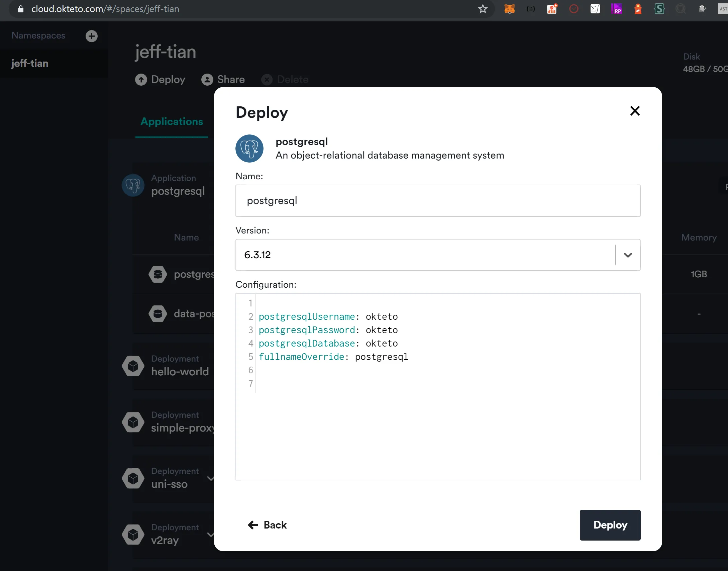Screen dimensions: 728x571
Task: Go Back to previous deploy step
Action: (267, 525)
